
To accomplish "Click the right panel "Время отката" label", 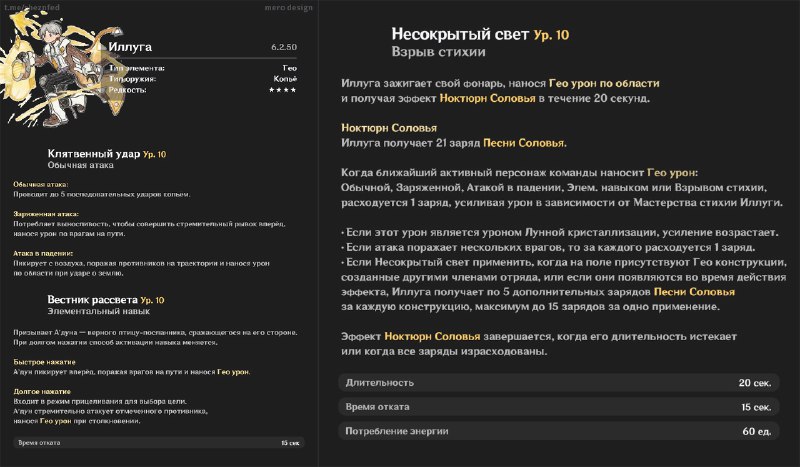I will pos(377,407).
